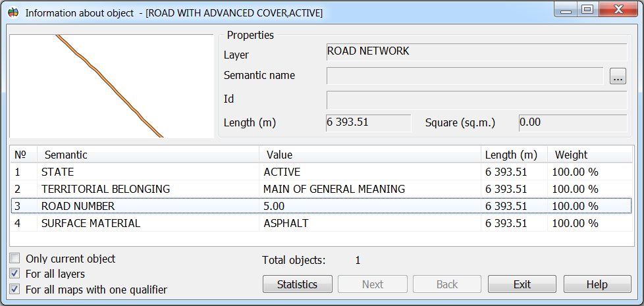The image size is (644, 306).
Task: Click the № column header
Action: pyautogui.click(x=23, y=155)
